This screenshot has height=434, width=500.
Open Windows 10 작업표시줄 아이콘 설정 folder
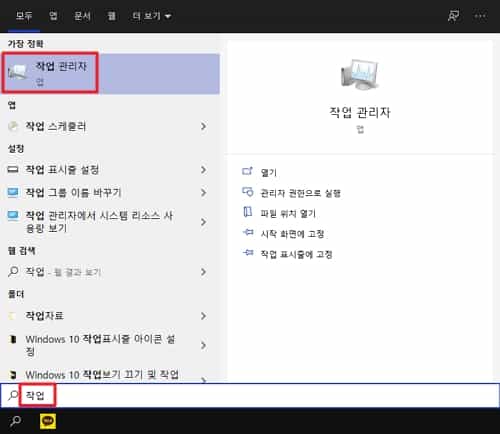[110, 345]
